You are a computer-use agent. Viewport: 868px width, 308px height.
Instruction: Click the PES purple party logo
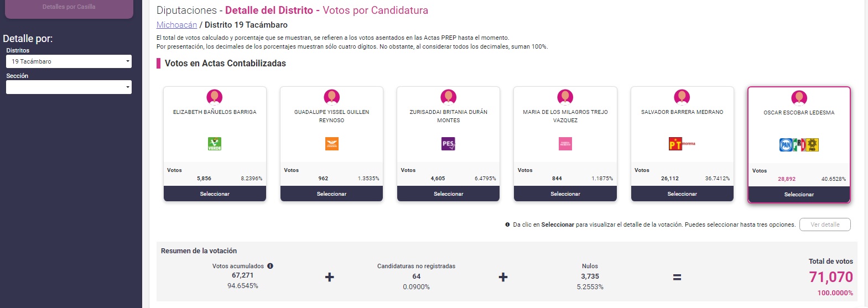pyautogui.click(x=448, y=144)
